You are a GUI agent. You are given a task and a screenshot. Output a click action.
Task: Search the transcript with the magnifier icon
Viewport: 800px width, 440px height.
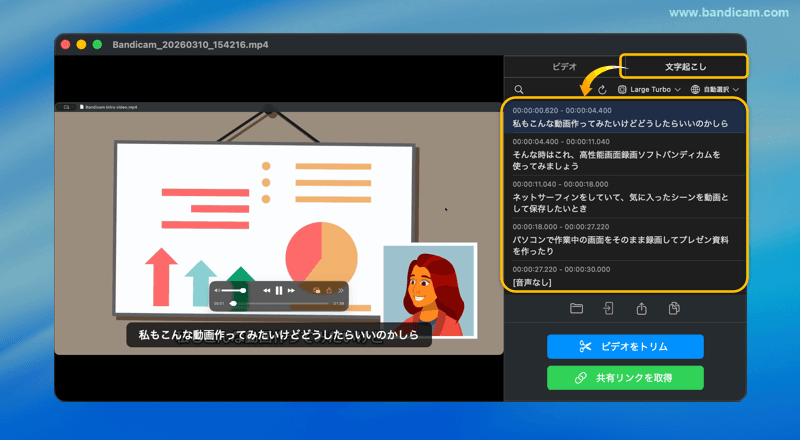[x=519, y=89]
